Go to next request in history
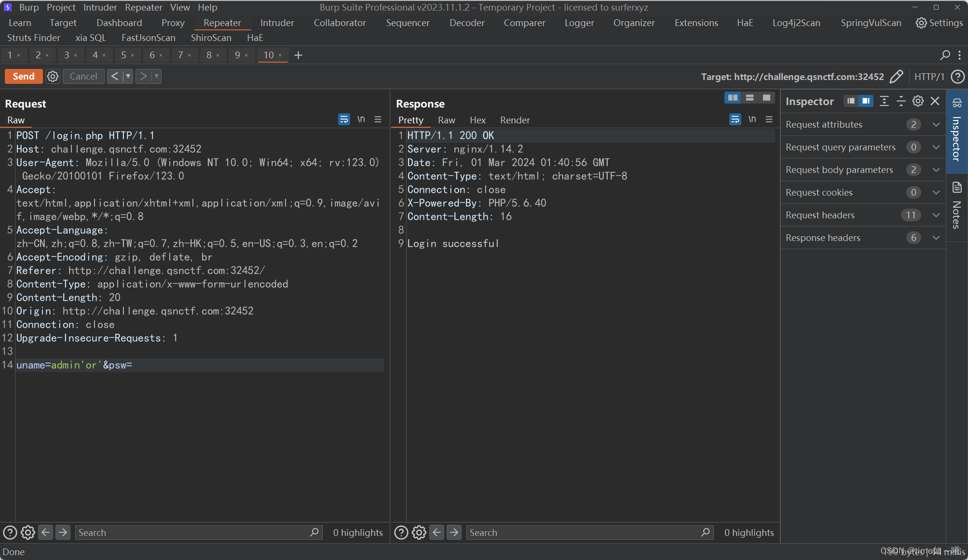The image size is (968, 560). coord(143,76)
